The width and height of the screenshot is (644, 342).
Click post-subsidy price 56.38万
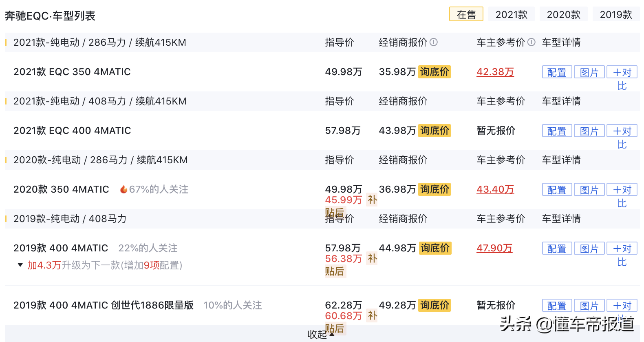(x=344, y=259)
